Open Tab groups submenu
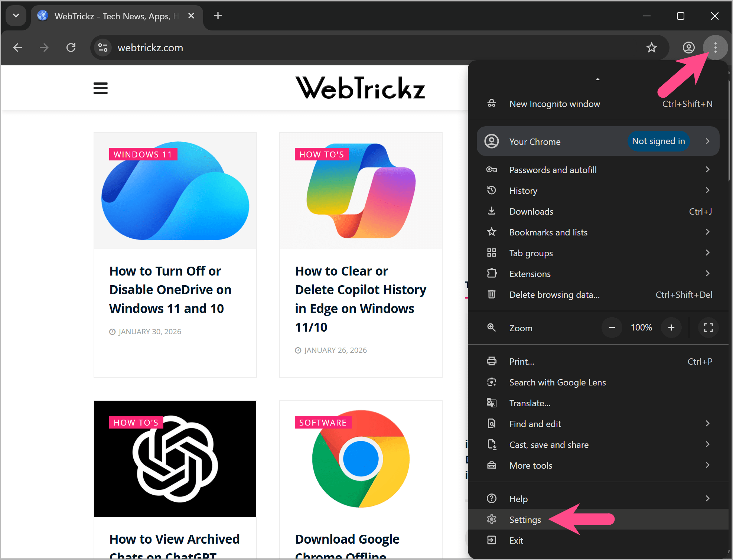The width and height of the screenshot is (733, 560). pos(598,253)
